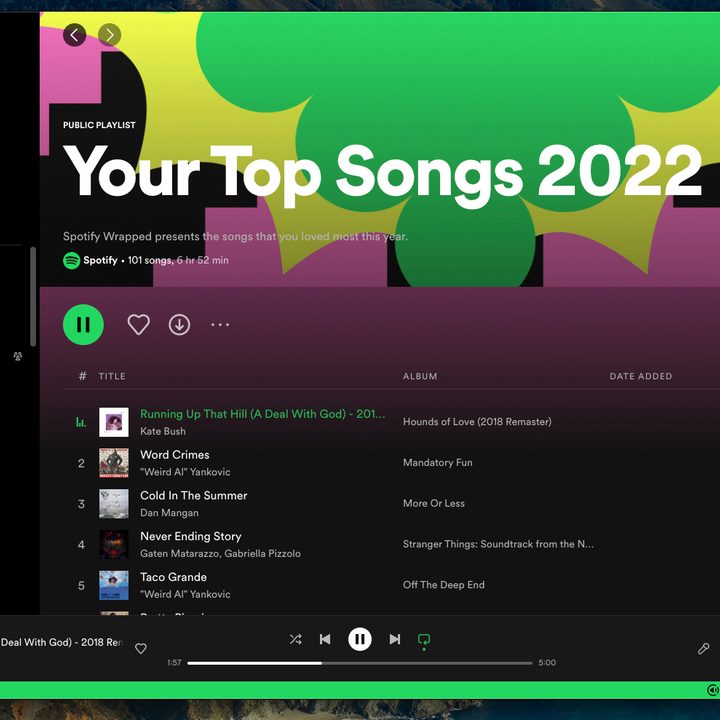The image size is (720, 720).
Task: Click the 101 songs, 6 hr 52 min text
Action: pos(178,260)
